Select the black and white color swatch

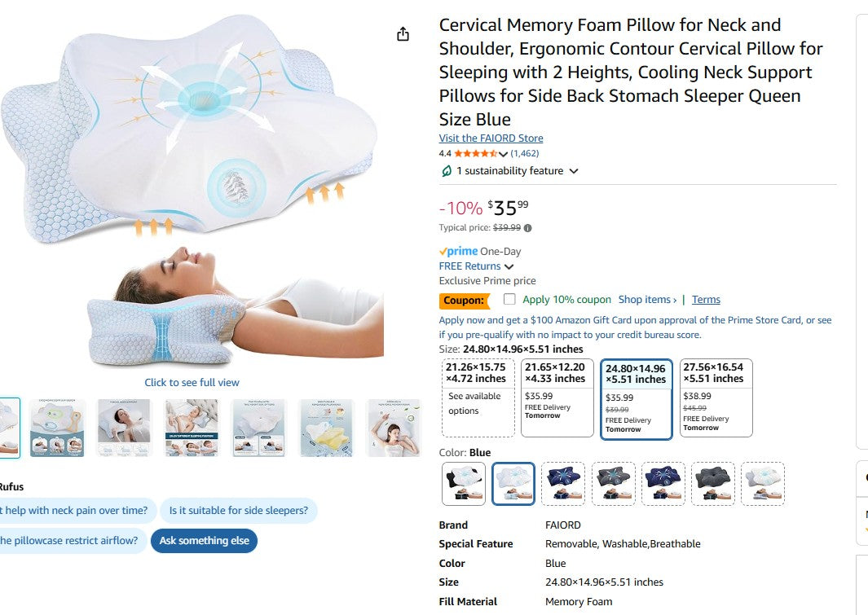point(464,484)
